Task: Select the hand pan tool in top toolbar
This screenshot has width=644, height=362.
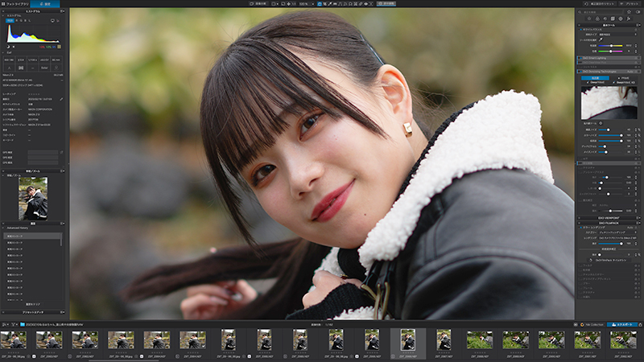Action: coord(320,4)
